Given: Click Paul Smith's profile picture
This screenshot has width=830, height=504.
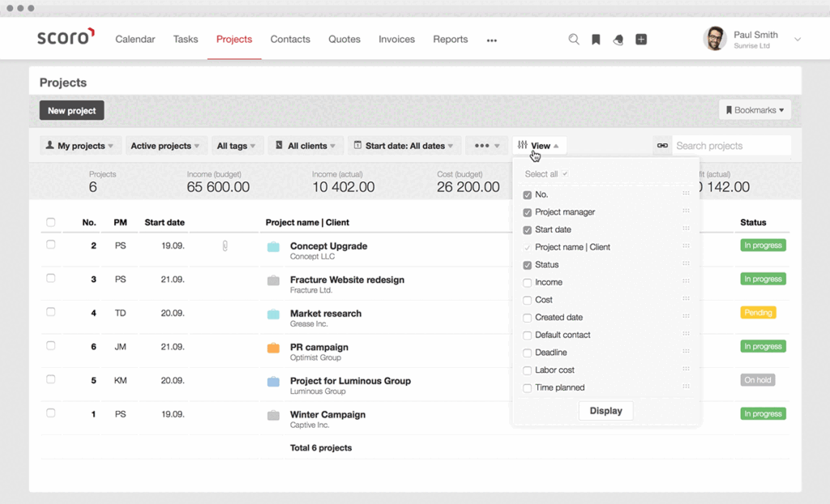Looking at the screenshot, I should 715,39.
